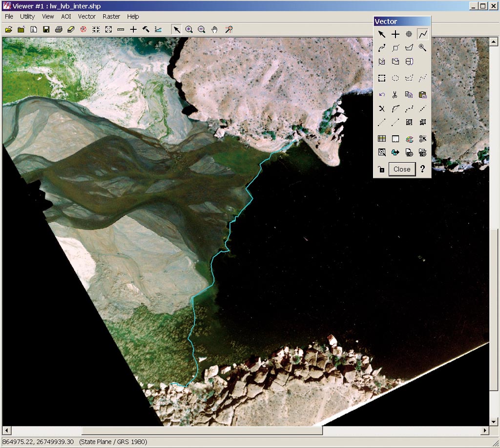This screenshot has width=500, height=448.
Task: Click the horizontal scrollbar left arrow
Action: (x=7, y=430)
